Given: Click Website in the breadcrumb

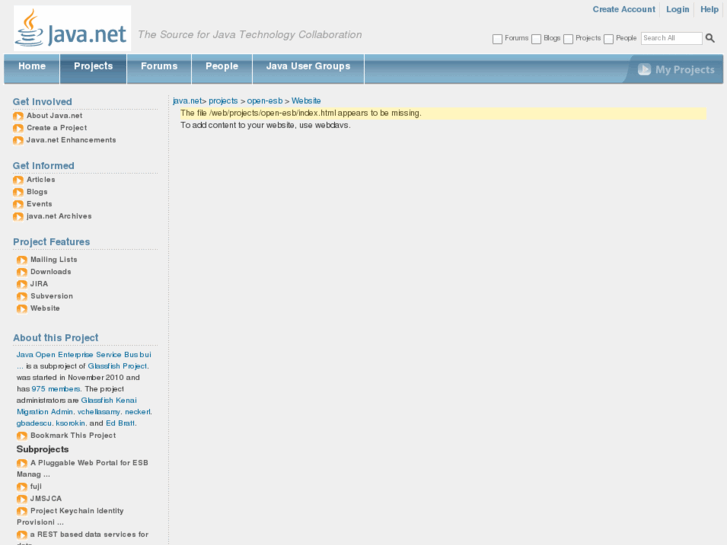Looking at the screenshot, I should click(x=306, y=101).
